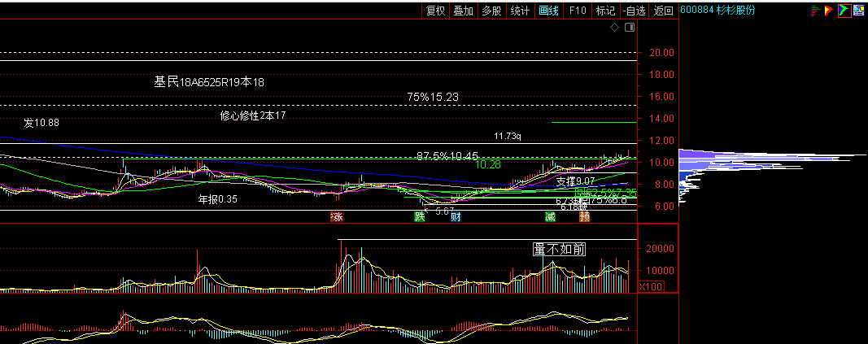Screen dimensions: 868x344
Task: Open the 预 forecast event marker
Action: point(585,217)
